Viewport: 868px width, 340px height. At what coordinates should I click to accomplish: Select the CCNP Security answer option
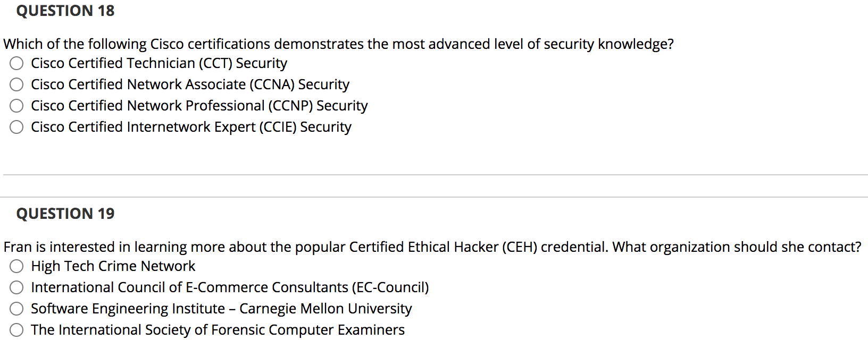(16, 106)
